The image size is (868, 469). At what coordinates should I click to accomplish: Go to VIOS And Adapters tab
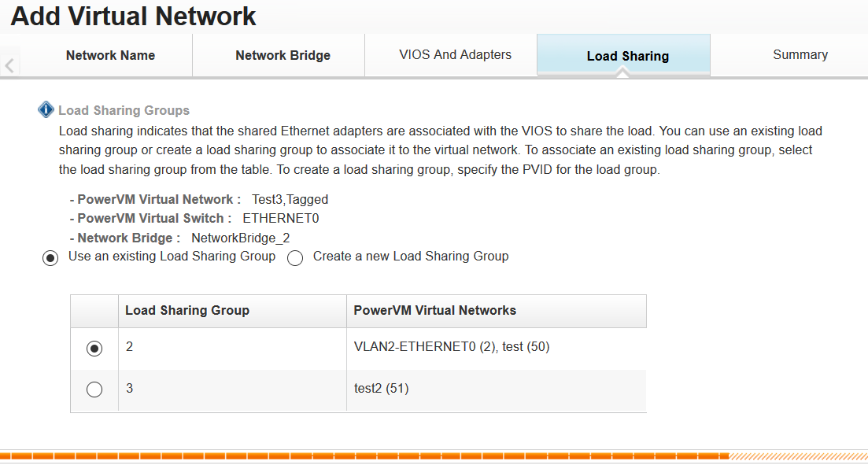pyautogui.click(x=455, y=55)
